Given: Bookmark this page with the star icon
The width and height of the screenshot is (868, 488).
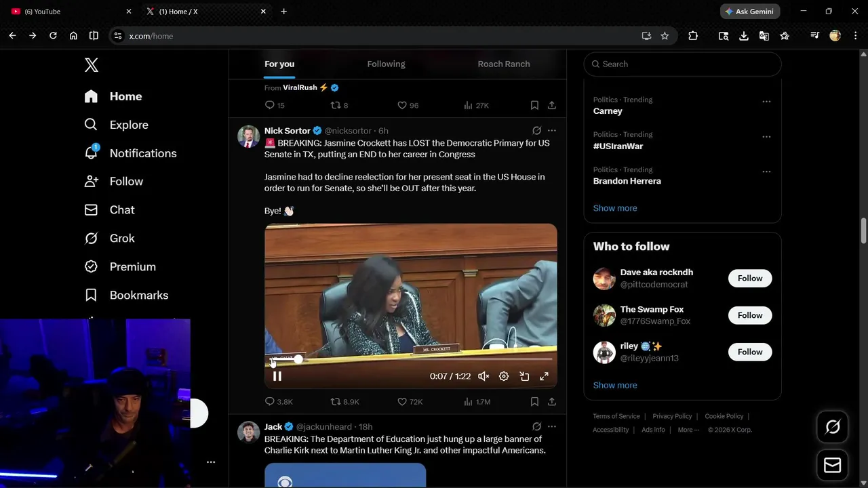Looking at the screenshot, I should pyautogui.click(x=665, y=36).
